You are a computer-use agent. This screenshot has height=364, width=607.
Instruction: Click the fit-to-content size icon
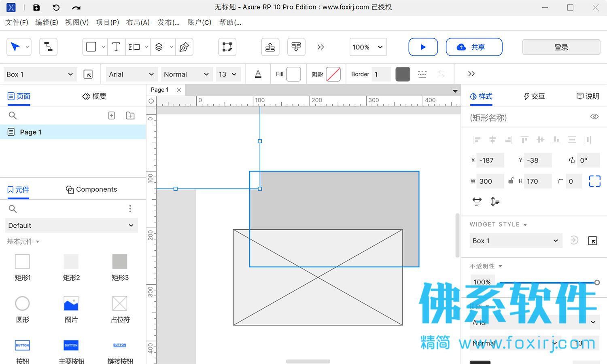pos(594,181)
